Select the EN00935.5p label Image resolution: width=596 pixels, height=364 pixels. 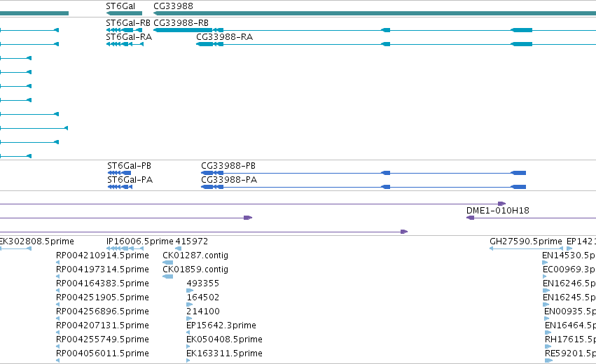[570, 311]
